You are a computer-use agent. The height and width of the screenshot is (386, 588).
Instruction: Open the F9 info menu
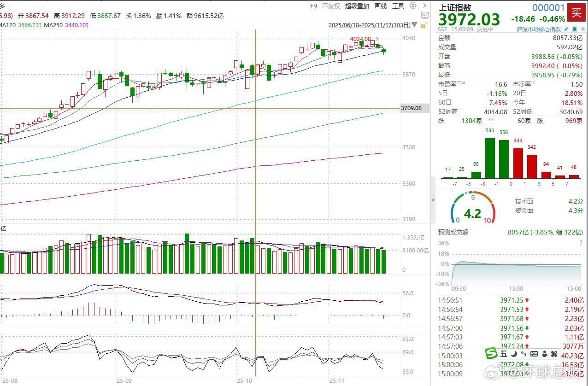point(313,6)
